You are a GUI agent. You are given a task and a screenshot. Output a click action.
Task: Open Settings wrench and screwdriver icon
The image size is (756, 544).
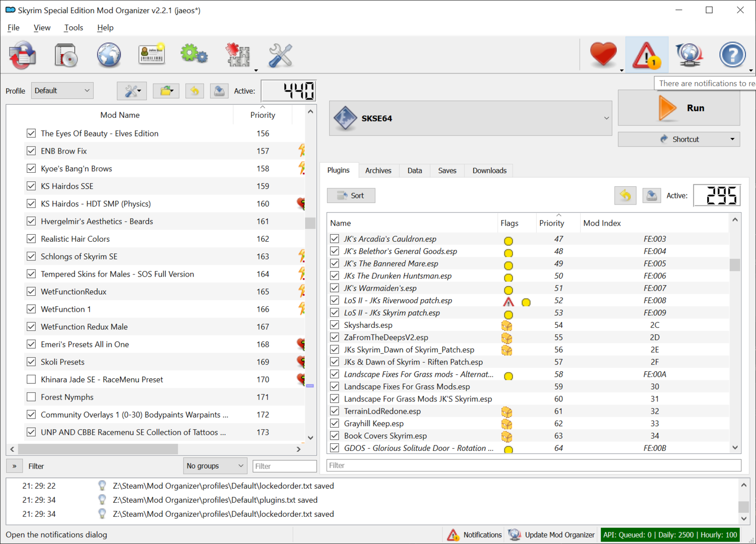click(280, 55)
